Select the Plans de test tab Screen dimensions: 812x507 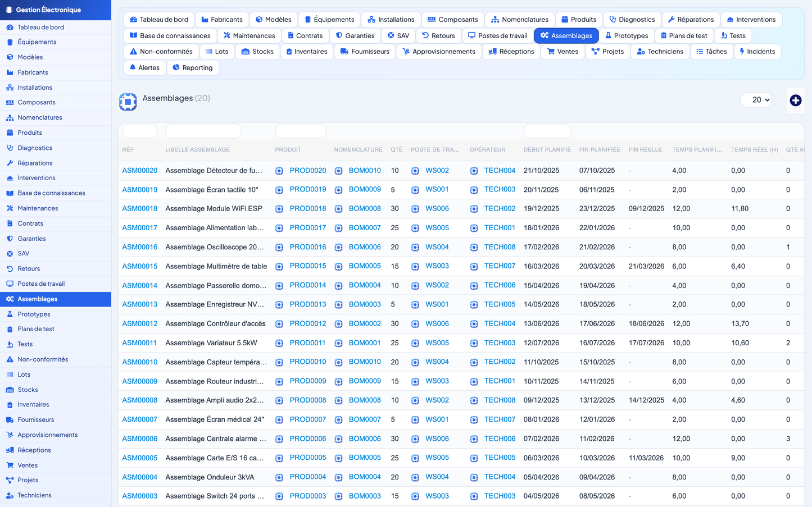pyautogui.click(x=684, y=35)
